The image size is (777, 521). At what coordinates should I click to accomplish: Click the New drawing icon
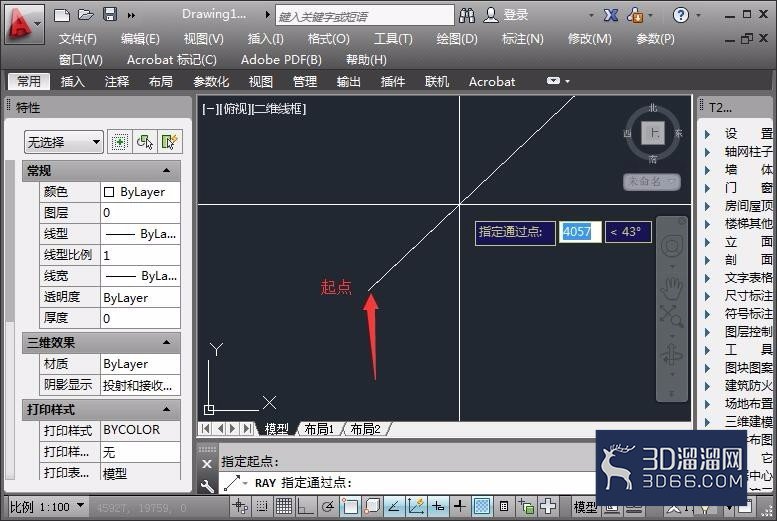pos(62,15)
